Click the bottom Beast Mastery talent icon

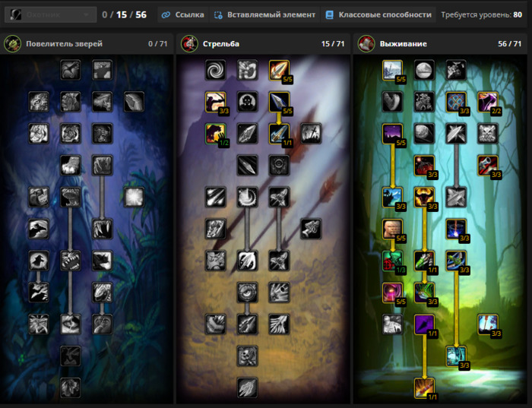point(71,387)
